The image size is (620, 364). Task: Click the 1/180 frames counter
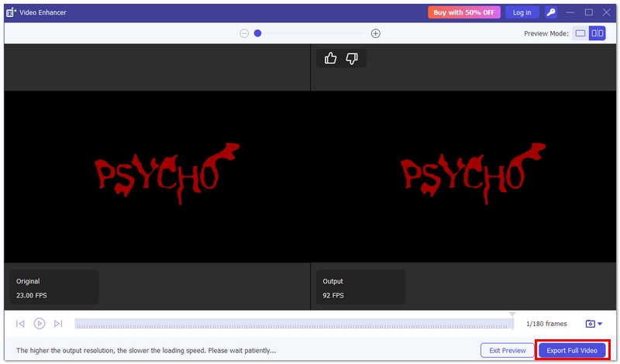pos(546,324)
